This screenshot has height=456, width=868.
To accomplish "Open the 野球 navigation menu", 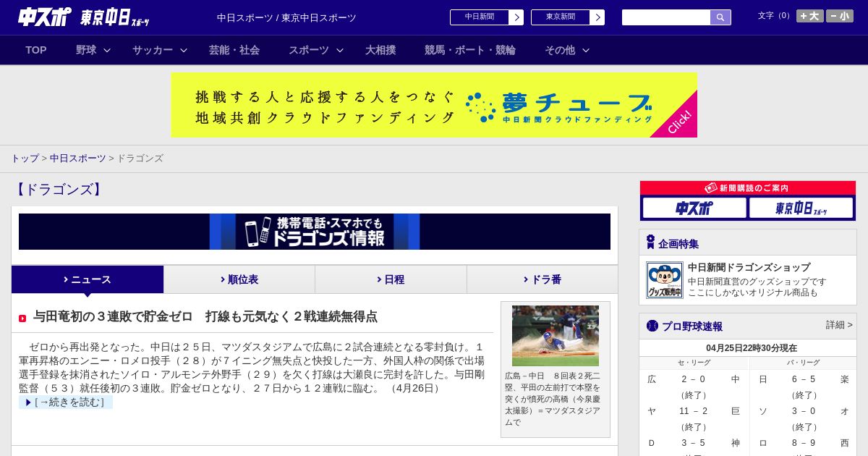I will 86,50.
